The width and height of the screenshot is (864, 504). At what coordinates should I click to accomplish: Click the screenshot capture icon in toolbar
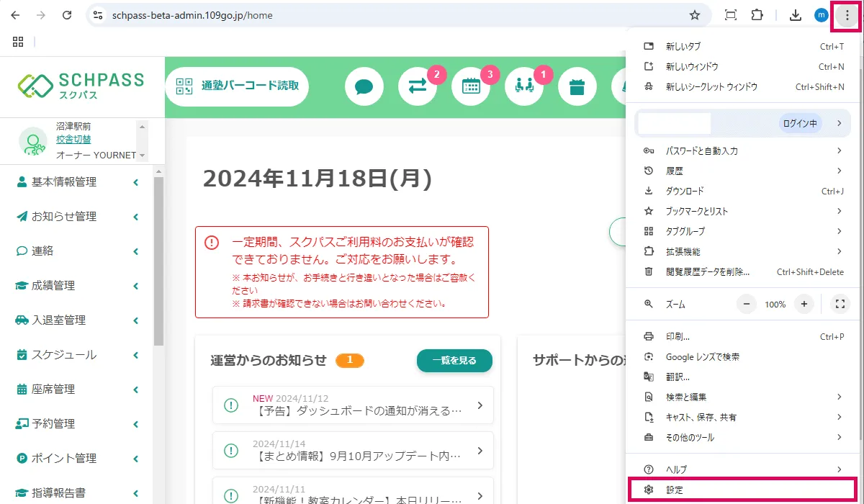tap(731, 15)
